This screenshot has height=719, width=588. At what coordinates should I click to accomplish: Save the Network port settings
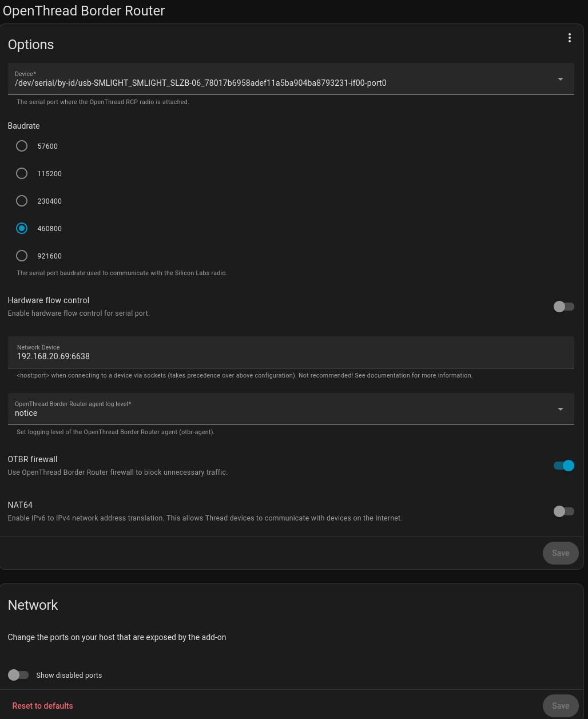click(x=560, y=706)
